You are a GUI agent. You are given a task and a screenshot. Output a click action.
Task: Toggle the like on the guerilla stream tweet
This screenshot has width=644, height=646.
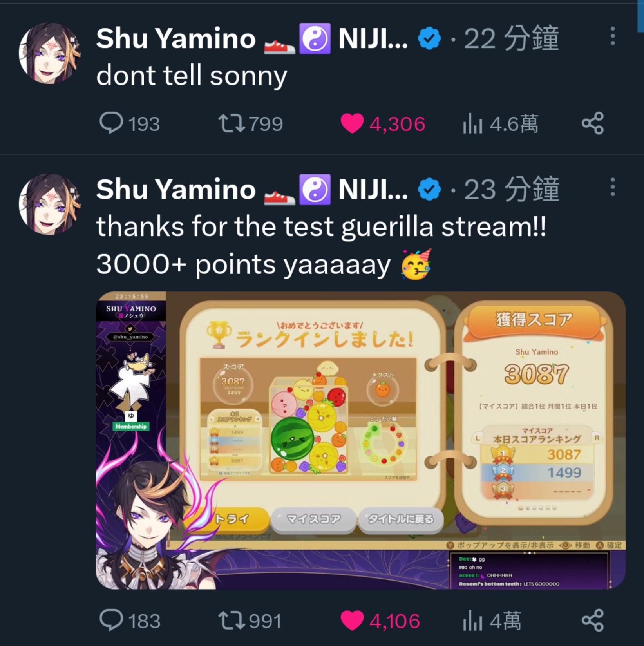coord(380,621)
